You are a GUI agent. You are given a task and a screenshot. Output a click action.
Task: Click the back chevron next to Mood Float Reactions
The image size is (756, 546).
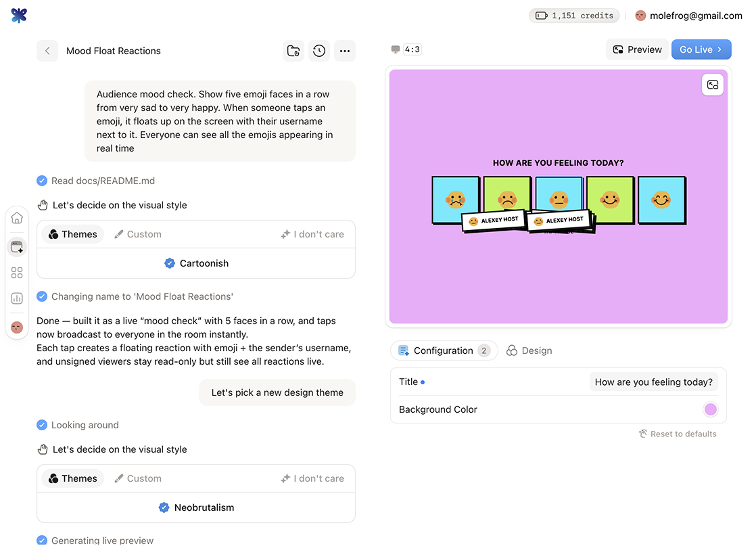point(47,51)
